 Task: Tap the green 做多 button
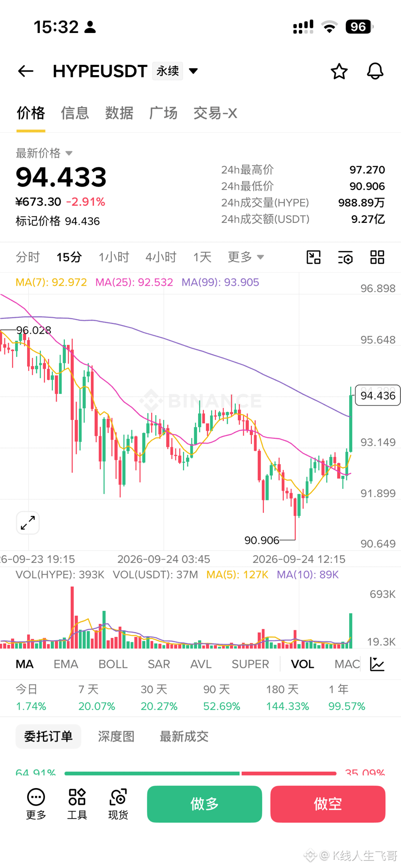(x=204, y=804)
